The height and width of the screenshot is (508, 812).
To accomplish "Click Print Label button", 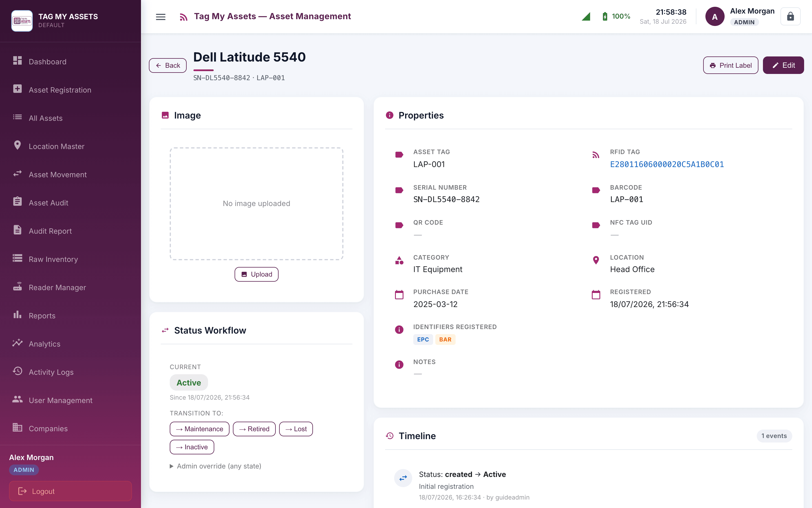I will point(731,65).
